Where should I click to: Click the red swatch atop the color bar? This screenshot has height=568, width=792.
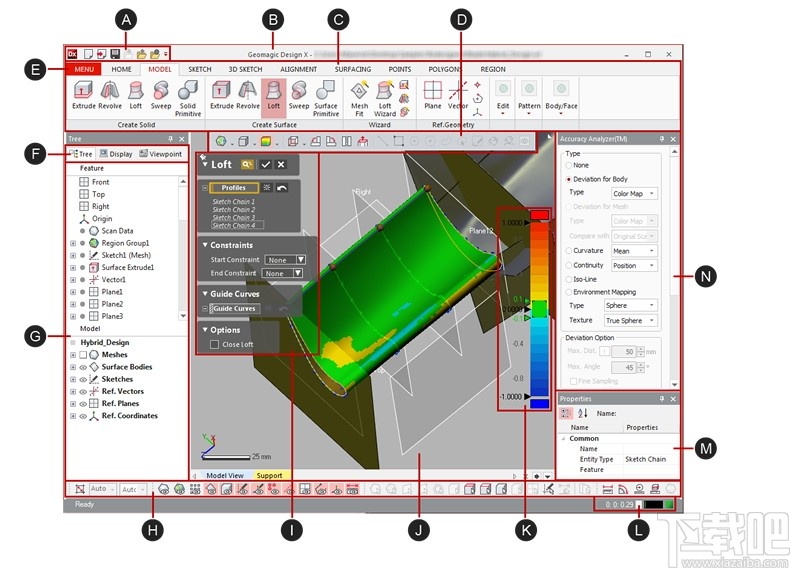[x=539, y=215]
